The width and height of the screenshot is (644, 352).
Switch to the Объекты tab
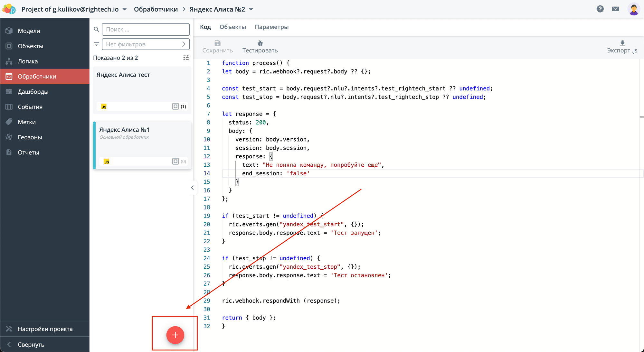click(233, 27)
